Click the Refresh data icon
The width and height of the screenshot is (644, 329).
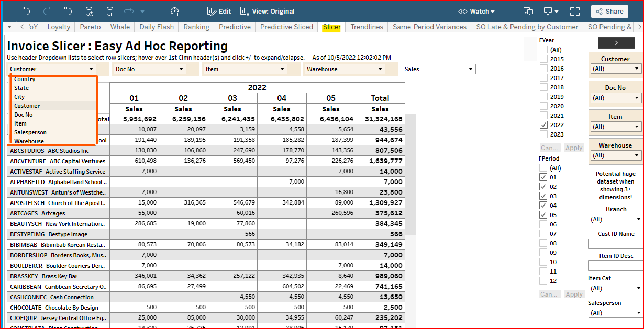pyautogui.click(x=89, y=11)
